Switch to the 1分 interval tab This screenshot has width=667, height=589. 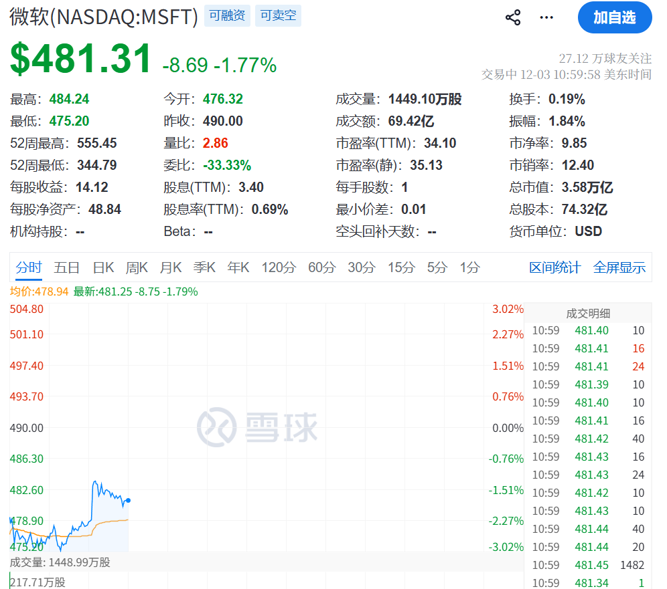pos(470,267)
